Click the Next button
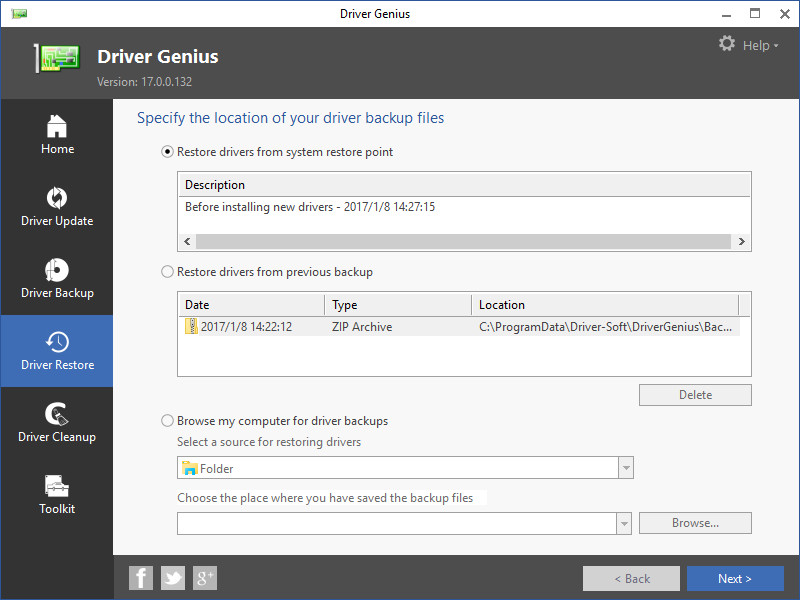The width and height of the screenshot is (800, 600). [735, 579]
